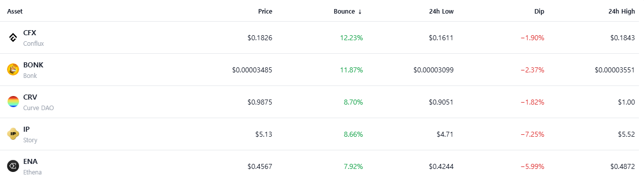
Task: Click the Curve DAO rainbow icon
Action: [x=13, y=102]
